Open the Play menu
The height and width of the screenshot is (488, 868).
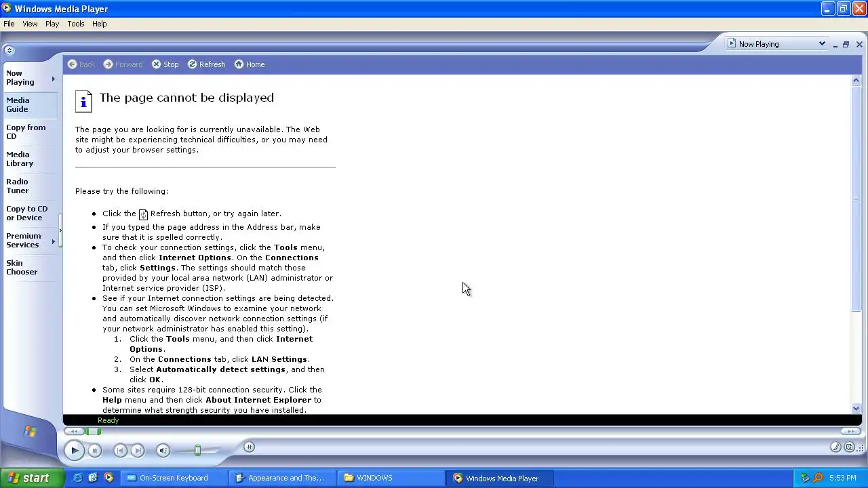(x=52, y=24)
